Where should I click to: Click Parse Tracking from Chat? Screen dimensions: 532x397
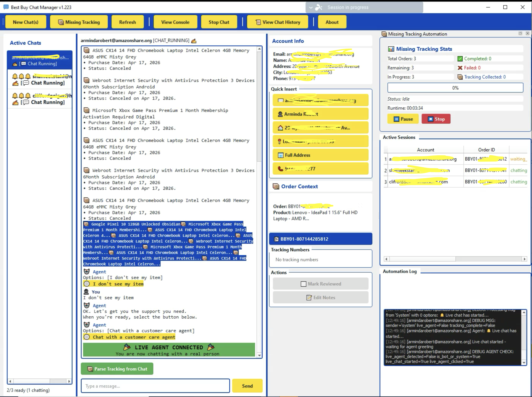pyautogui.click(x=117, y=369)
